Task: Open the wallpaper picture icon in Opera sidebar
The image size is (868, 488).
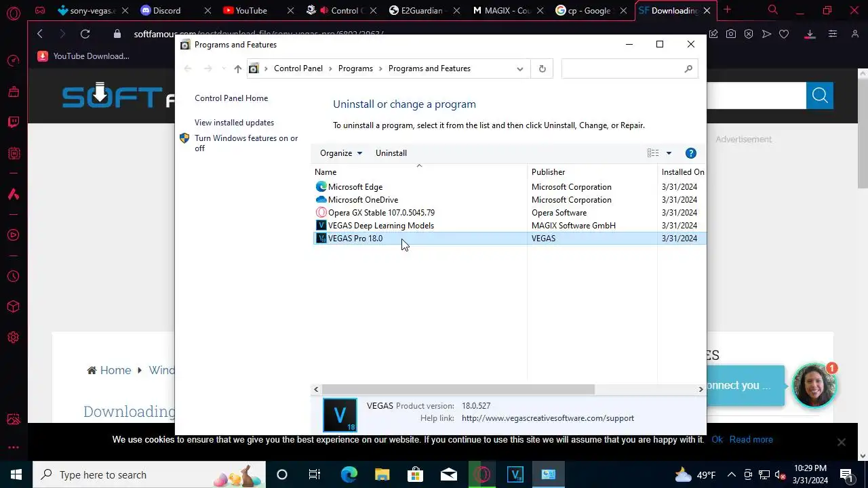Action: coord(14,420)
